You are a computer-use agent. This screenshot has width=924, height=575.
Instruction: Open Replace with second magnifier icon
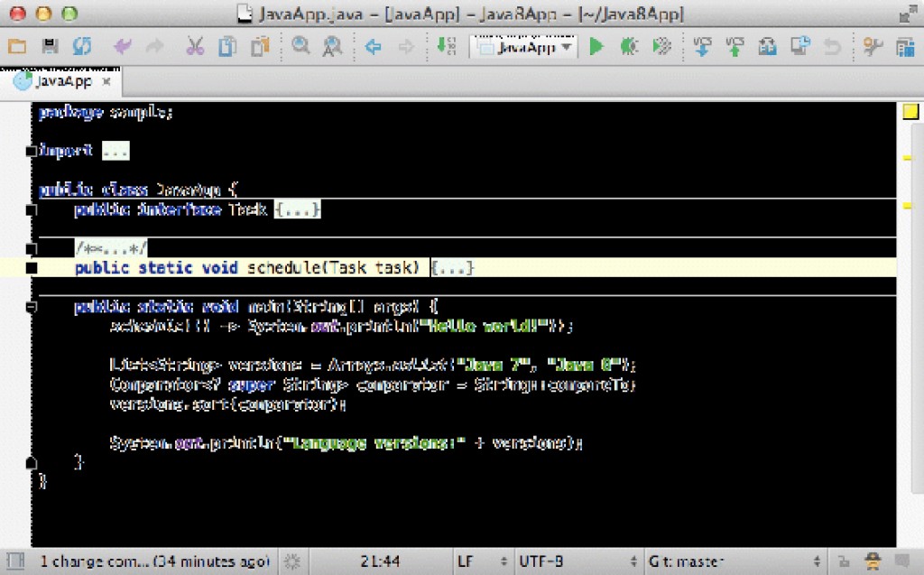[x=332, y=46]
